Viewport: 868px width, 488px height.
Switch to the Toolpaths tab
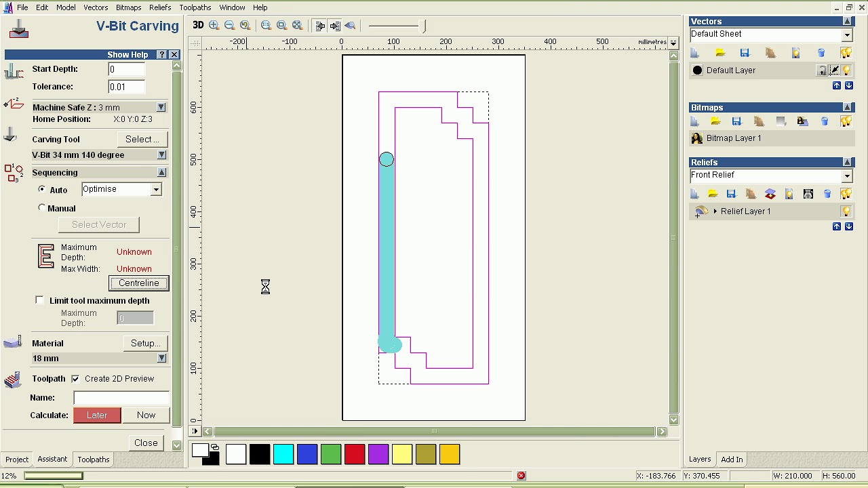point(94,460)
